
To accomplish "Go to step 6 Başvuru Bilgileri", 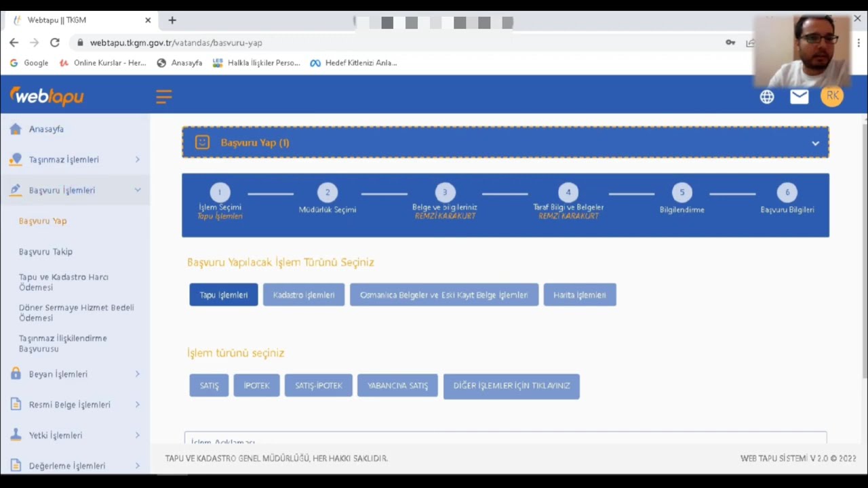I will click(x=787, y=192).
